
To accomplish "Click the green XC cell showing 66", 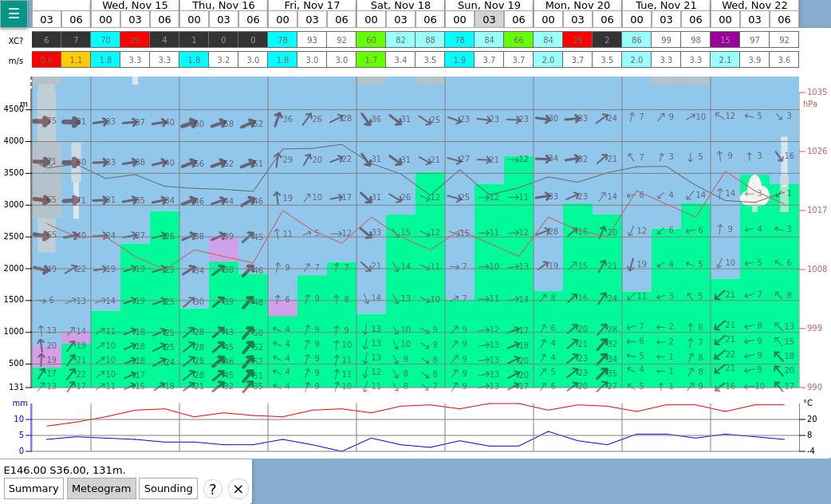I will [x=518, y=40].
